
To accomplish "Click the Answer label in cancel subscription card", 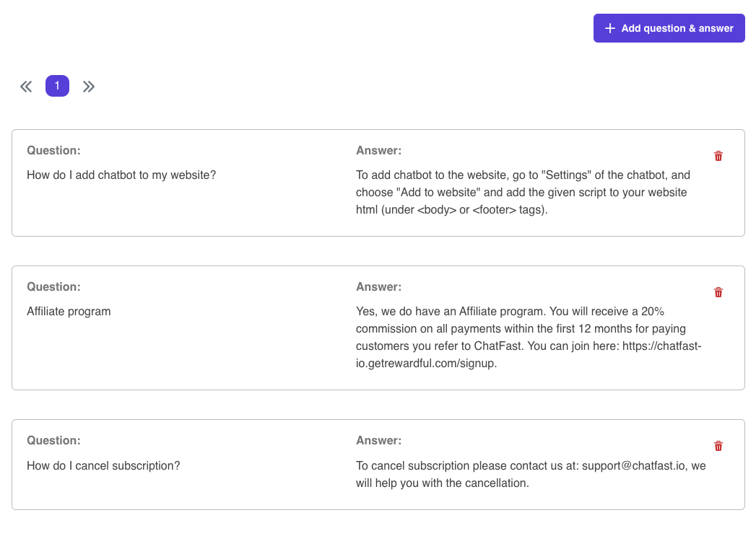I will tap(378, 441).
